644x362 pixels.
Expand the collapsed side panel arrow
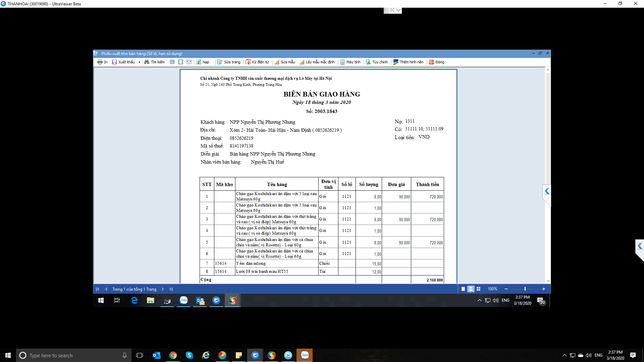(x=547, y=191)
